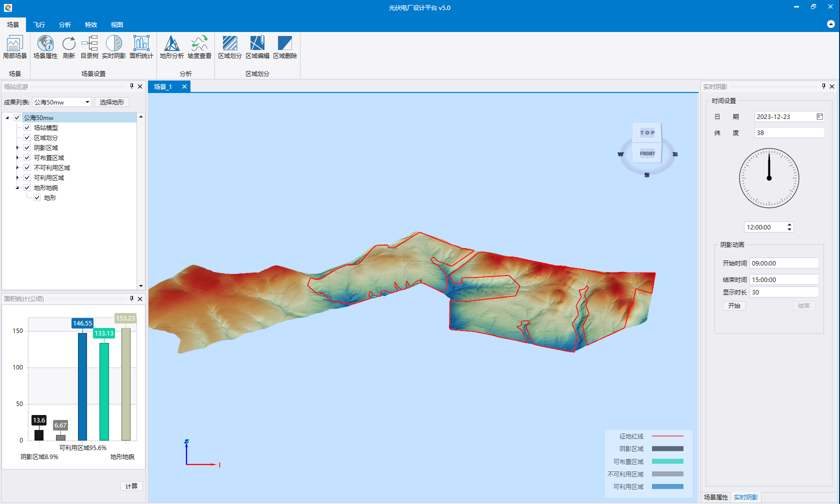The image size is (840, 504).
Task: Toggle the 阴影区域 layer checkbox
Action: (x=27, y=147)
